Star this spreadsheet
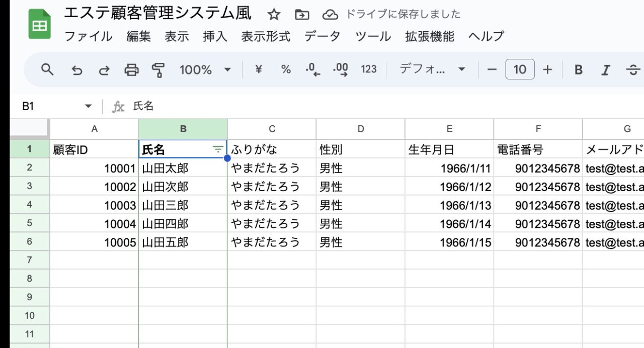644x348 pixels. 274,14
